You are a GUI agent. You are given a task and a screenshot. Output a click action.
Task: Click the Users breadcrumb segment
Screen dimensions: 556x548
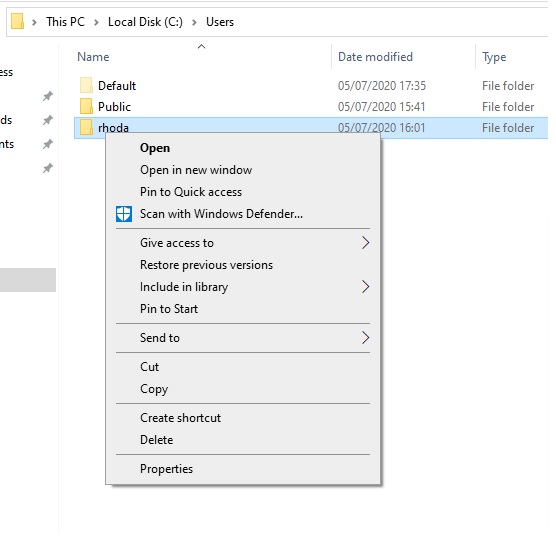220,22
